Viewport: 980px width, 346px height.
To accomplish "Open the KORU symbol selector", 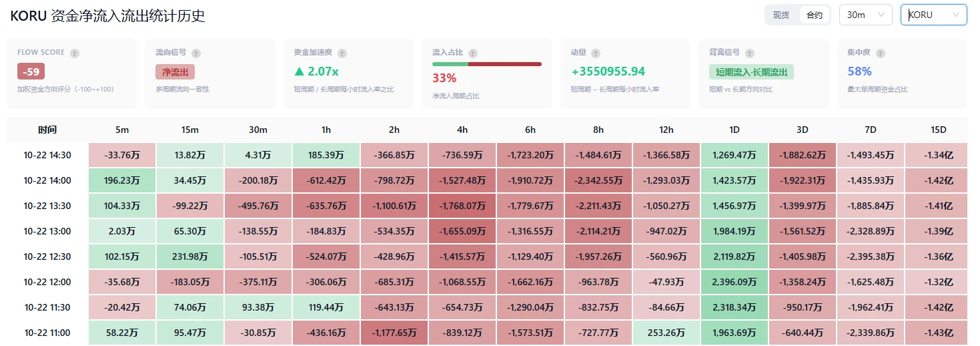I will click(x=934, y=15).
